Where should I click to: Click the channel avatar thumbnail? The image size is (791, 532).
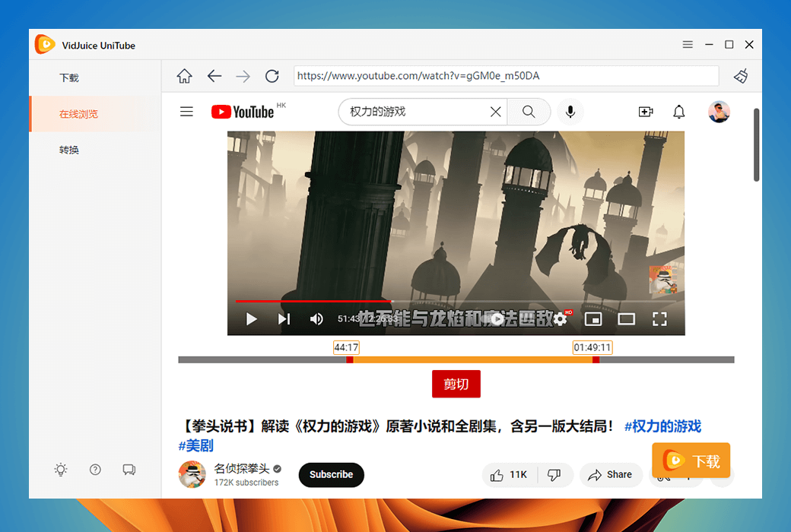pos(192,474)
